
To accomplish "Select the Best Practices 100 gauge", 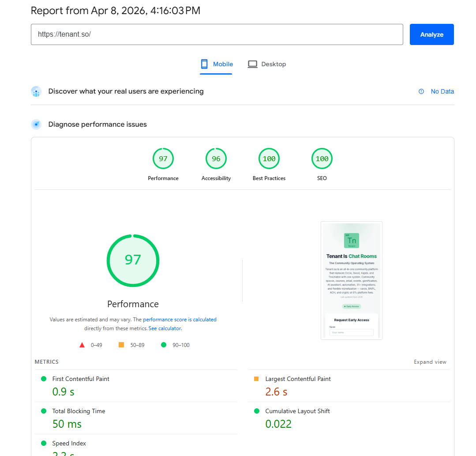I will [269, 159].
